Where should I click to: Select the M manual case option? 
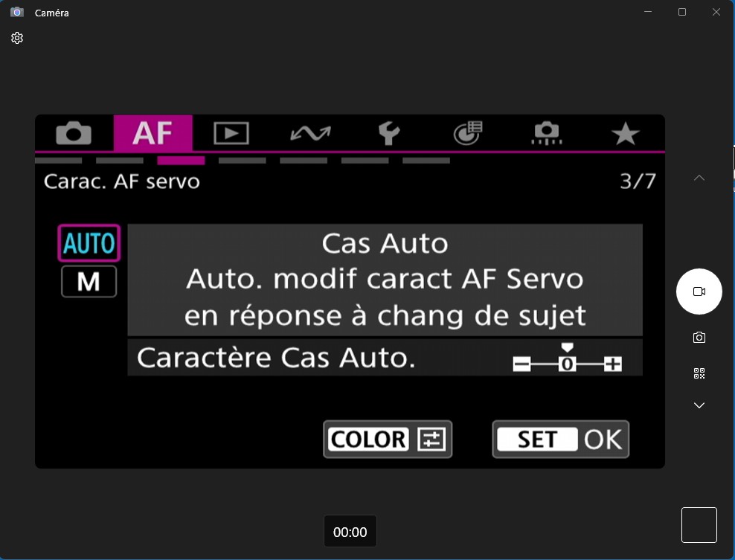(89, 283)
